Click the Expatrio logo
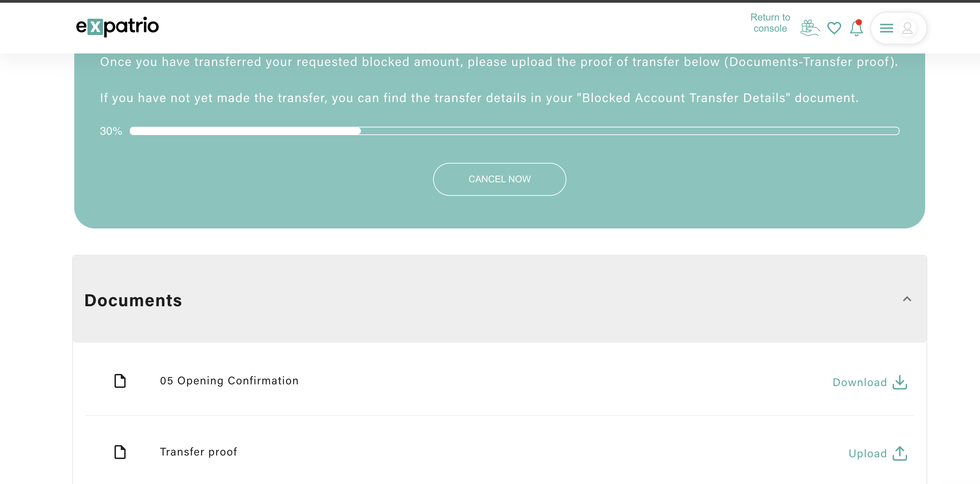The width and height of the screenshot is (980, 484). pyautogui.click(x=117, y=27)
